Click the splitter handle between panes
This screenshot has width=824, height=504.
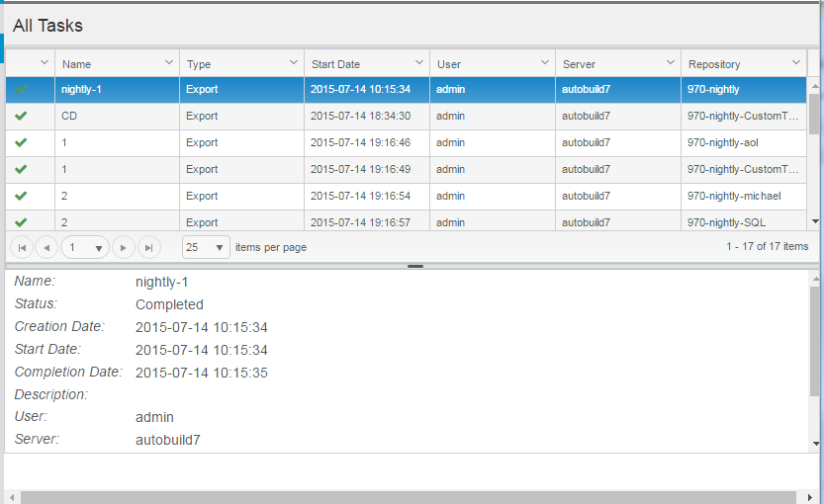pyautogui.click(x=415, y=266)
